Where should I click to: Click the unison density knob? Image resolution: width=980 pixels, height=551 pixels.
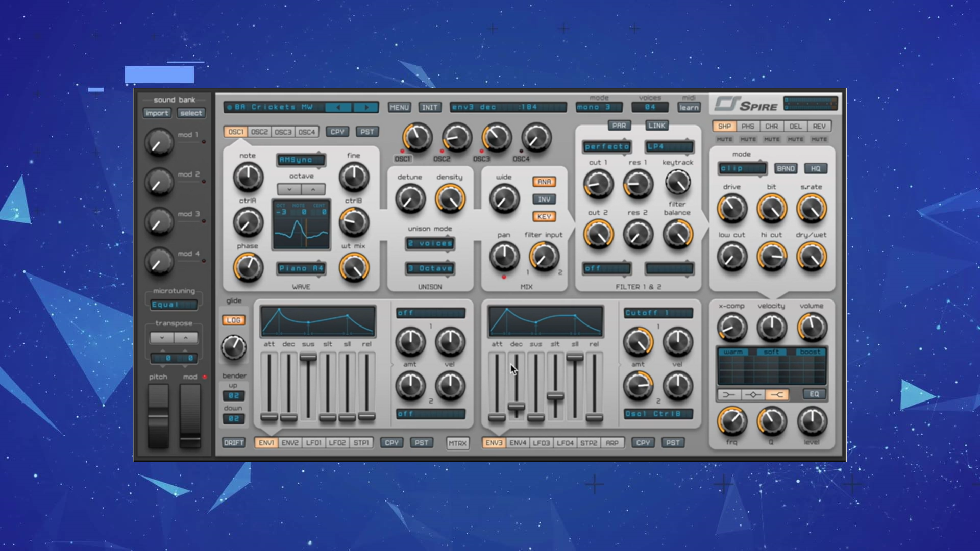tap(450, 199)
